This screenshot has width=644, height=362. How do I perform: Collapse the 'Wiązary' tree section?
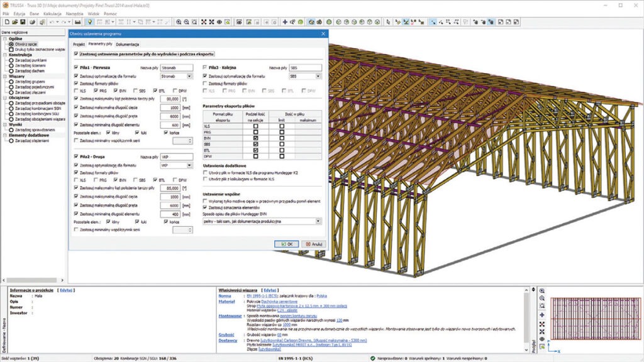(x=5, y=76)
